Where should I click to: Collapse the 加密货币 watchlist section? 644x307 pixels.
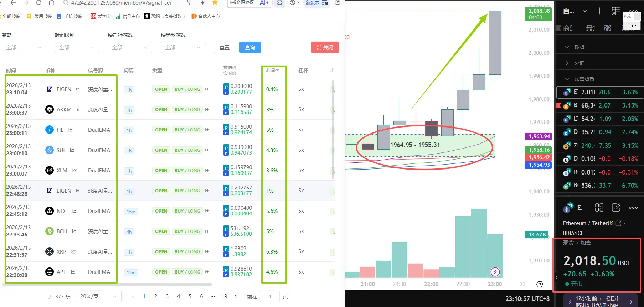pos(567,79)
